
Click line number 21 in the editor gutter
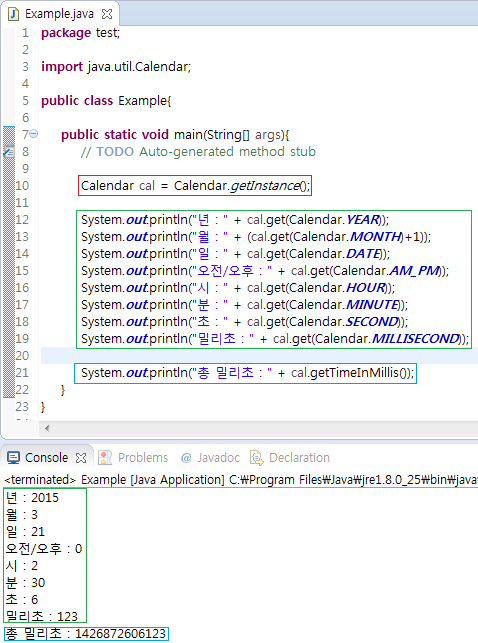[x=22, y=373]
